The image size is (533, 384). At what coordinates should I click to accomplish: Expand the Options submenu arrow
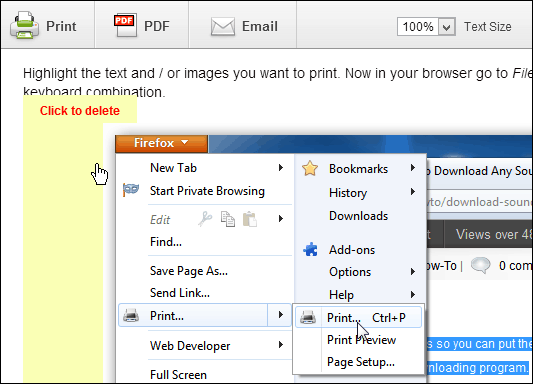coord(413,272)
